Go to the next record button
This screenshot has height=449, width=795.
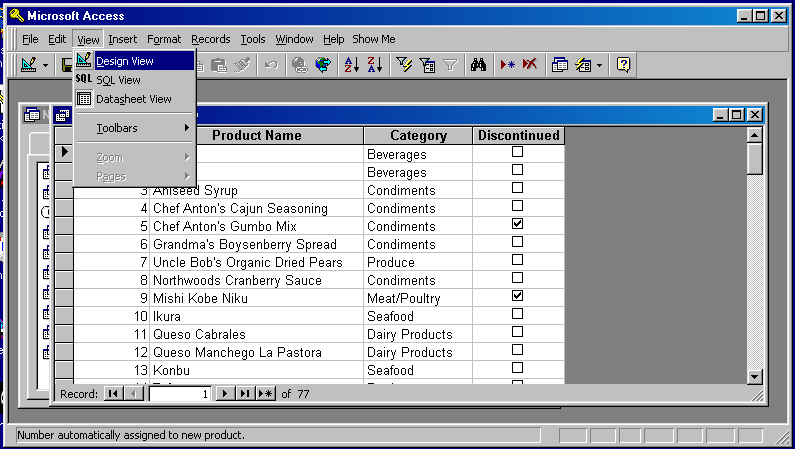coord(225,394)
